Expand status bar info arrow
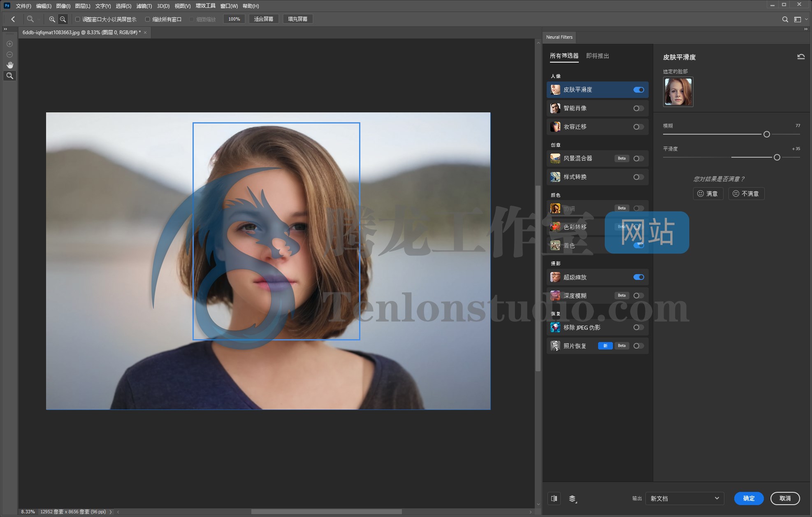Screen dimensions: 812x517 click(x=110, y=512)
